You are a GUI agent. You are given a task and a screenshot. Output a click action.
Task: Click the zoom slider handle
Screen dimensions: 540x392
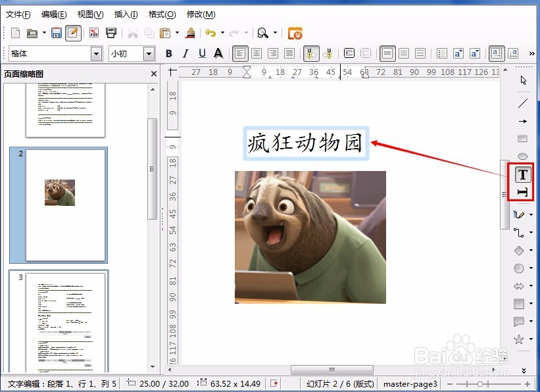click(480, 383)
